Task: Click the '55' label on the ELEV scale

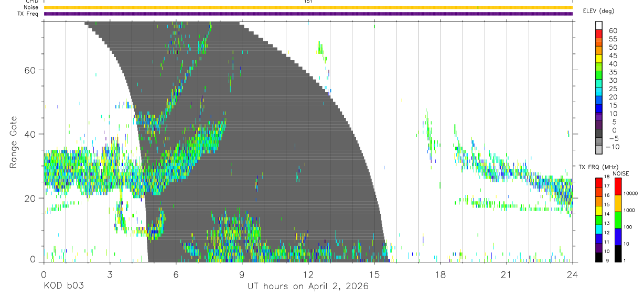Action: point(613,39)
